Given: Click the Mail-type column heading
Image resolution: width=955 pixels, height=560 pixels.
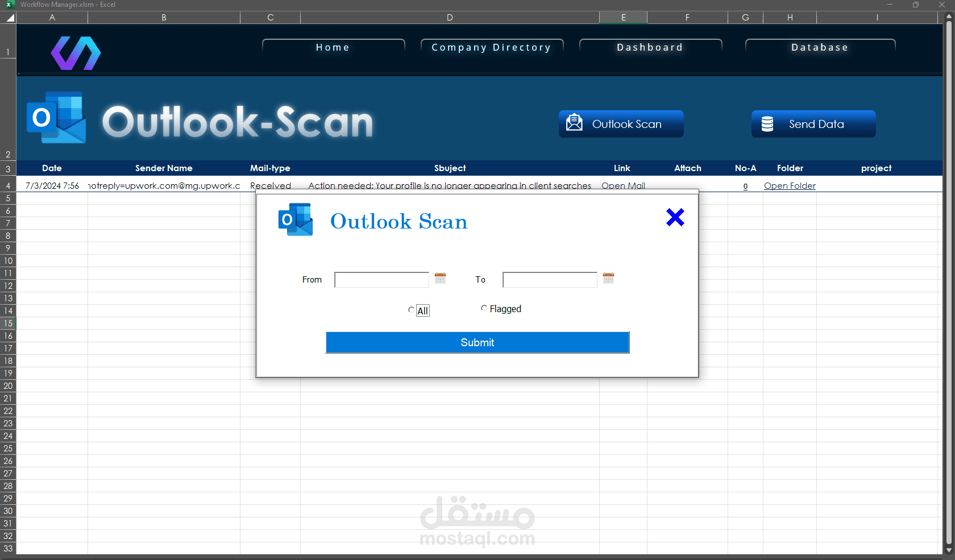Looking at the screenshot, I should (x=270, y=168).
